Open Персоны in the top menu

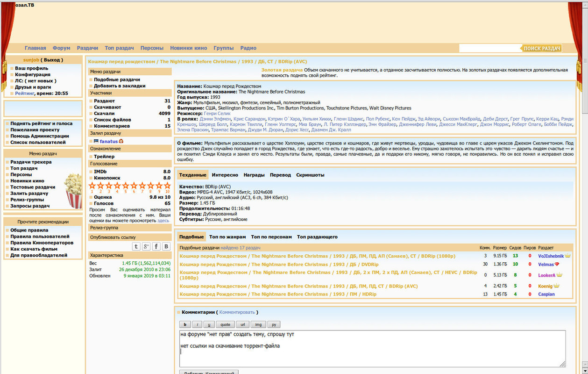click(152, 48)
